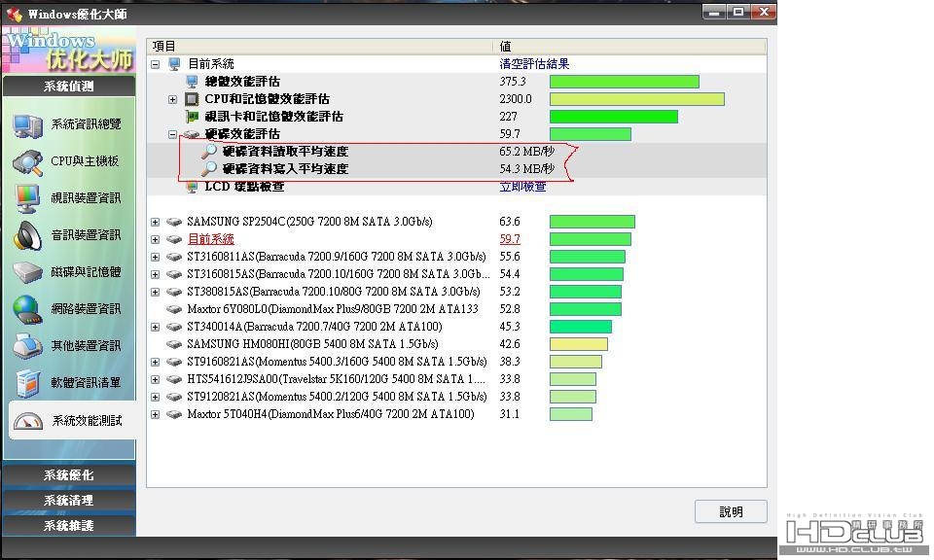The width and height of the screenshot is (934, 560).
Task: Click the 2300.0 CPU score bar
Action: pyautogui.click(x=636, y=99)
